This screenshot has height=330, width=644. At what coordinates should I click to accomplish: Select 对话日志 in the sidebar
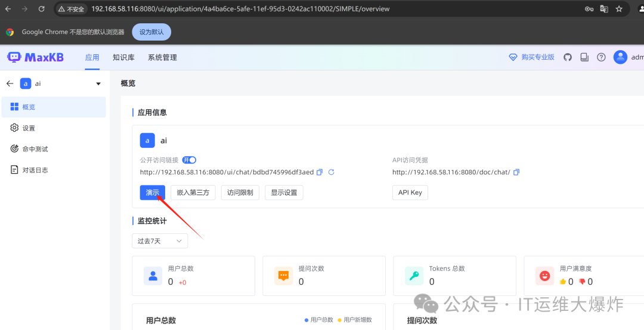pos(54,169)
